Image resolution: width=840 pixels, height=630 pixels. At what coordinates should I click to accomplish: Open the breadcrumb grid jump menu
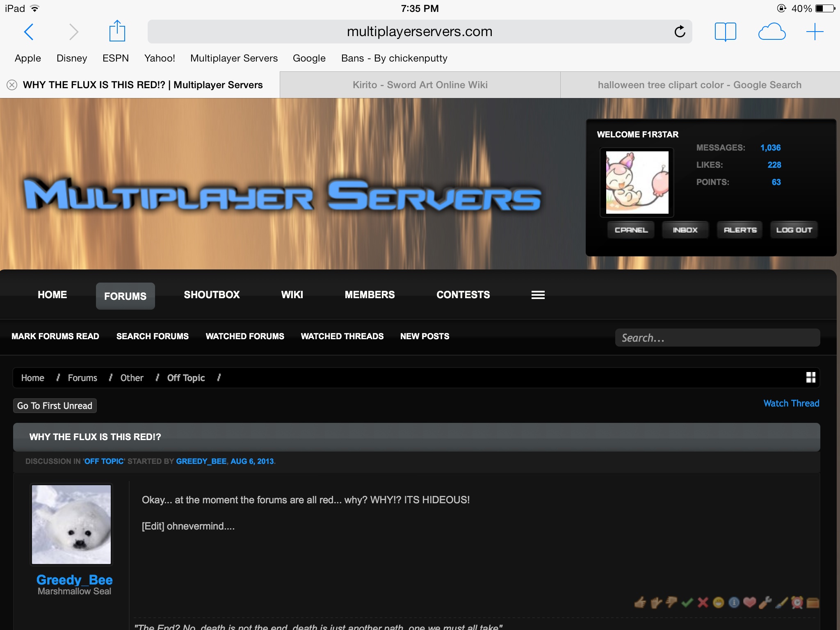(810, 377)
